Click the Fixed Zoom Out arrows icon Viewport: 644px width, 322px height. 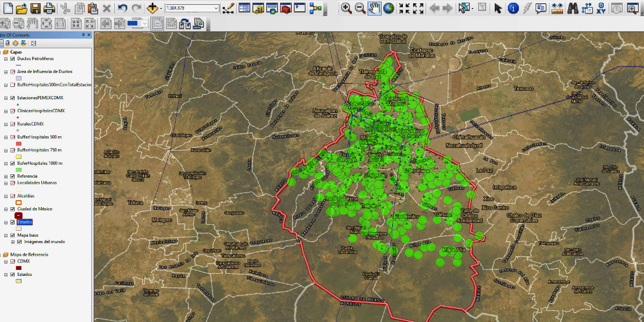coord(419,8)
